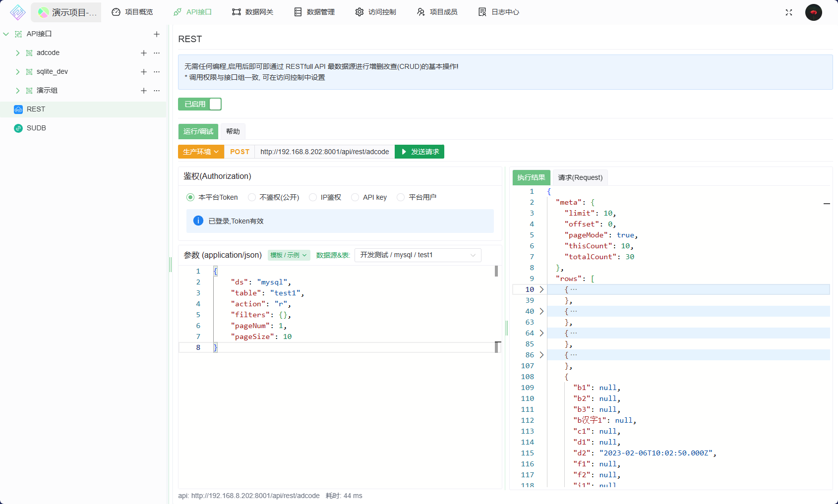
Task: Open the datasource table selector dropdown
Action: [418, 255]
